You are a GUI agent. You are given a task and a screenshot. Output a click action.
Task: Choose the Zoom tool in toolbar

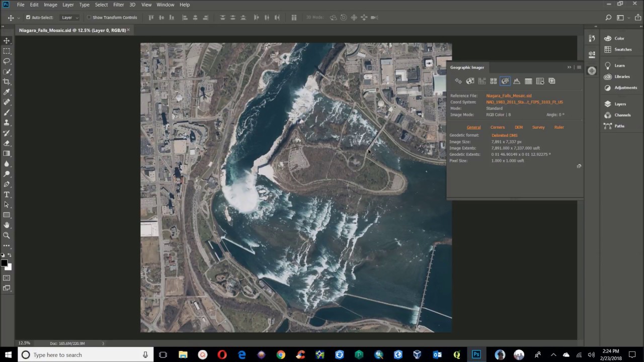click(x=7, y=235)
